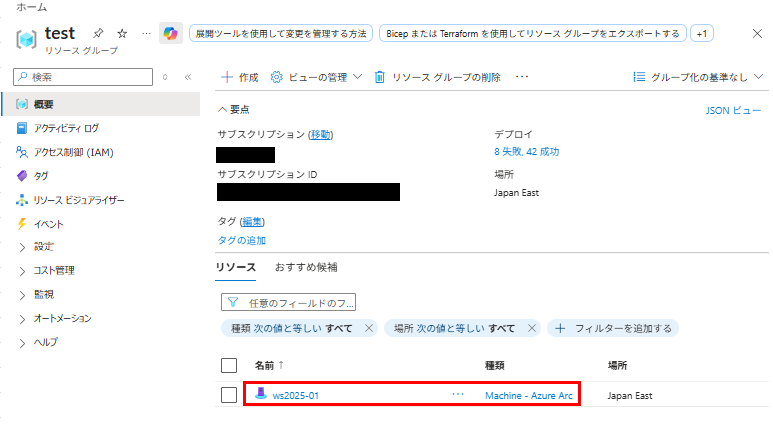The height and width of the screenshot is (429, 773).
Task: Open 場所 次の値と等しい filter pill
Action: 454,328
